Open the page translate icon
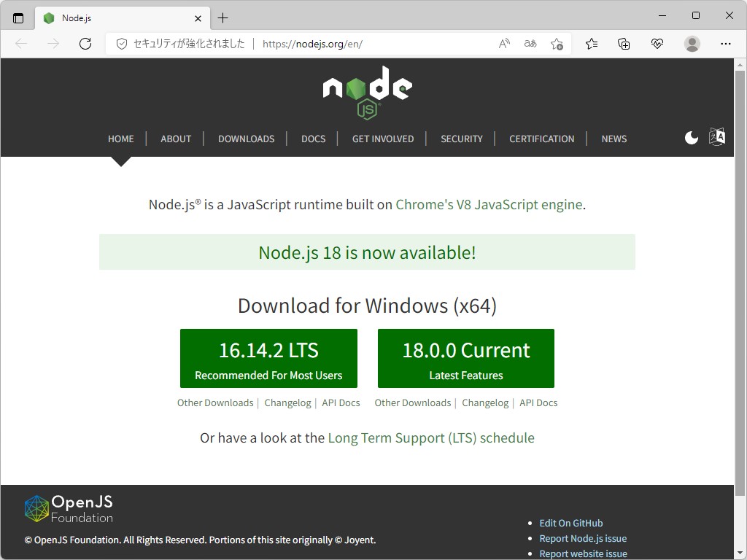Image resolution: width=747 pixels, height=560 pixels. (530, 44)
